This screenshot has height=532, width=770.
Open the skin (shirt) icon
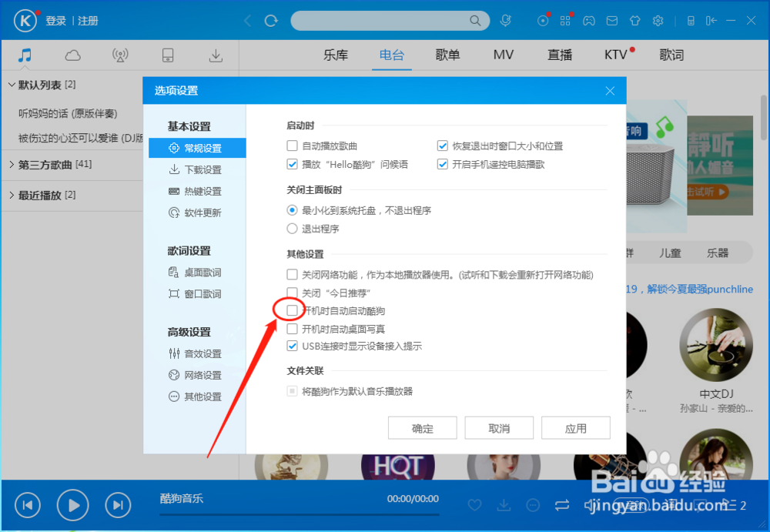(x=635, y=21)
